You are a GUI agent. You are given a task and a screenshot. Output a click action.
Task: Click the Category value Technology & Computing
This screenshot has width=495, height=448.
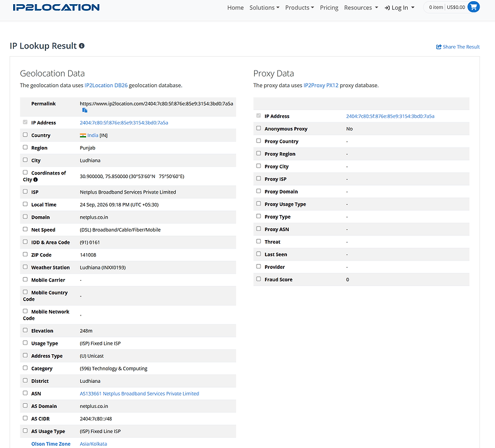[114, 369]
